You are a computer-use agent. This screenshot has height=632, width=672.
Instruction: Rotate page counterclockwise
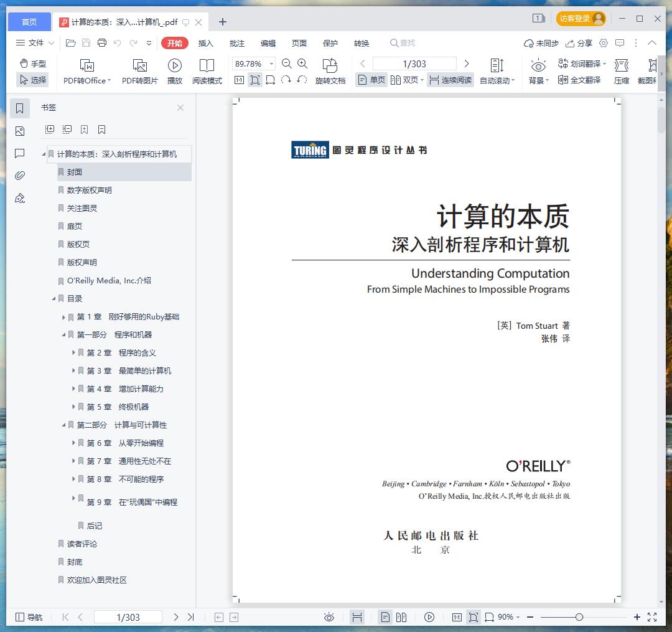[x=302, y=80]
